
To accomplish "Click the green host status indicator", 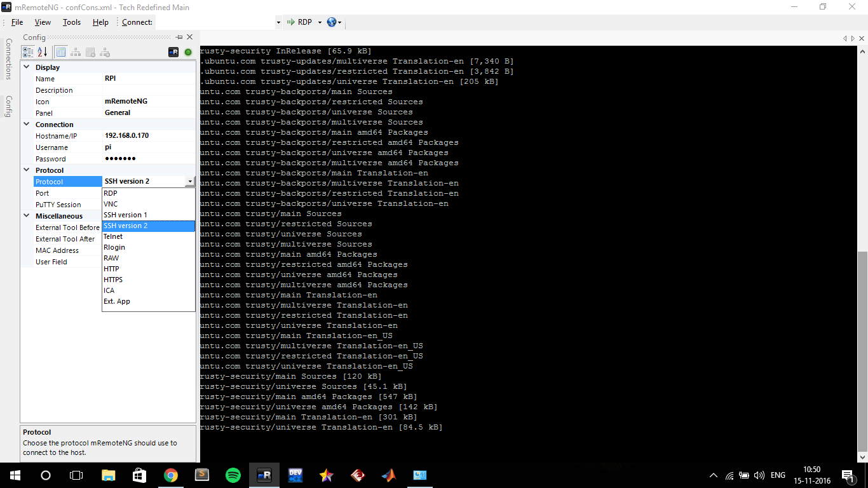I will click(188, 52).
